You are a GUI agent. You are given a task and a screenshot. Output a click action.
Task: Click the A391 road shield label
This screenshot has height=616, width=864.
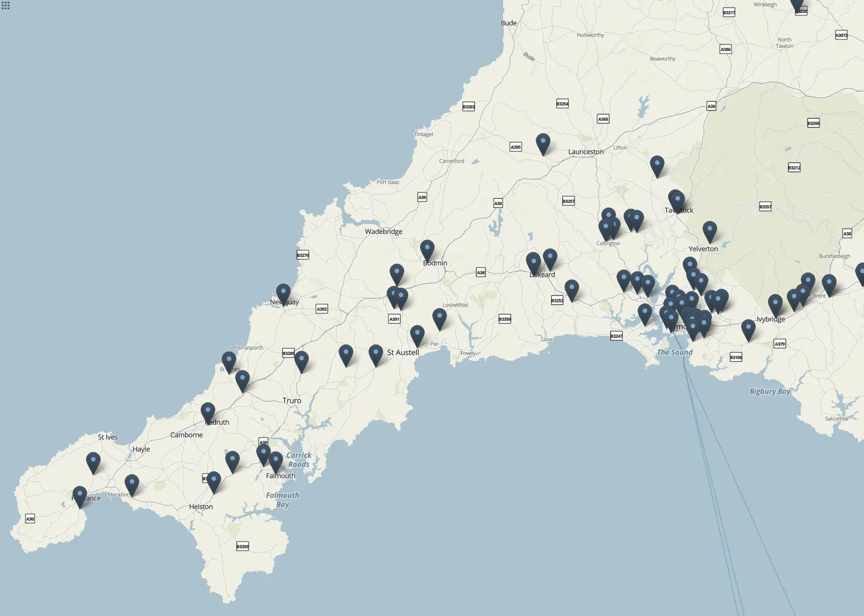coord(394,319)
